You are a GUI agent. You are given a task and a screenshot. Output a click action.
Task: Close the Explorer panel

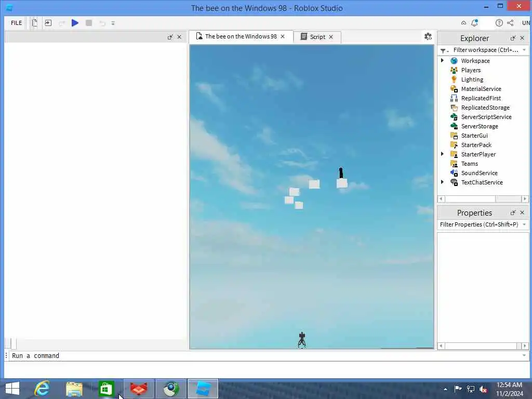[522, 38]
